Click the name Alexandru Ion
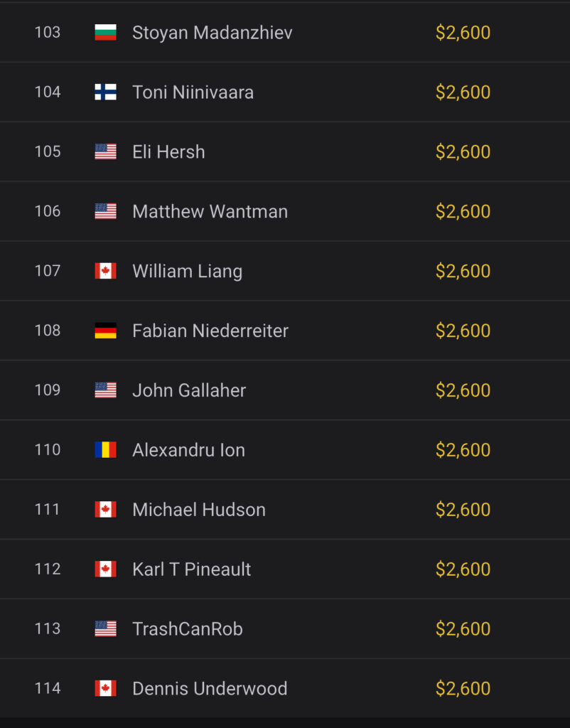570x728 pixels. click(188, 450)
